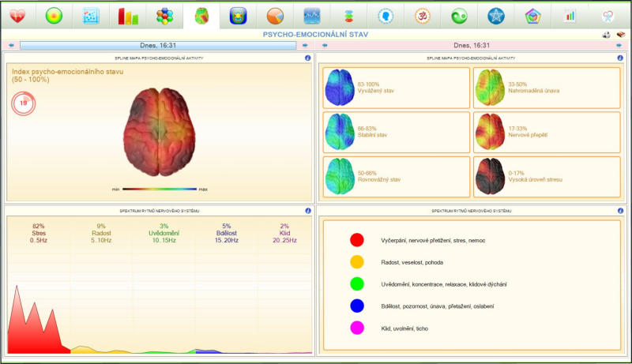The height and width of the screenshot is (364, 632).
Task: Open the yin-yang icon tab
Action: point(459,15)
